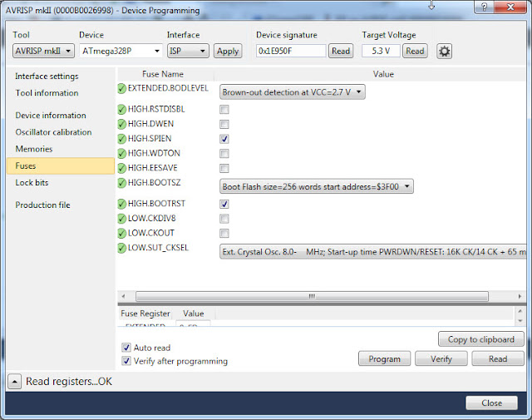532x420 pixels.
Task: Click green check icon beside HIGH.RSTDISBL
Action: (x=122, y=110)
